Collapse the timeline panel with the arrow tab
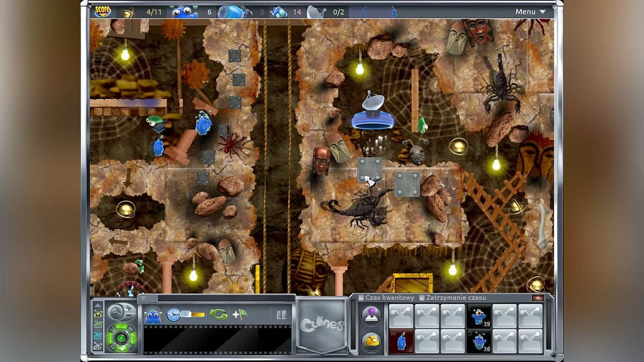 coord(143,298)
